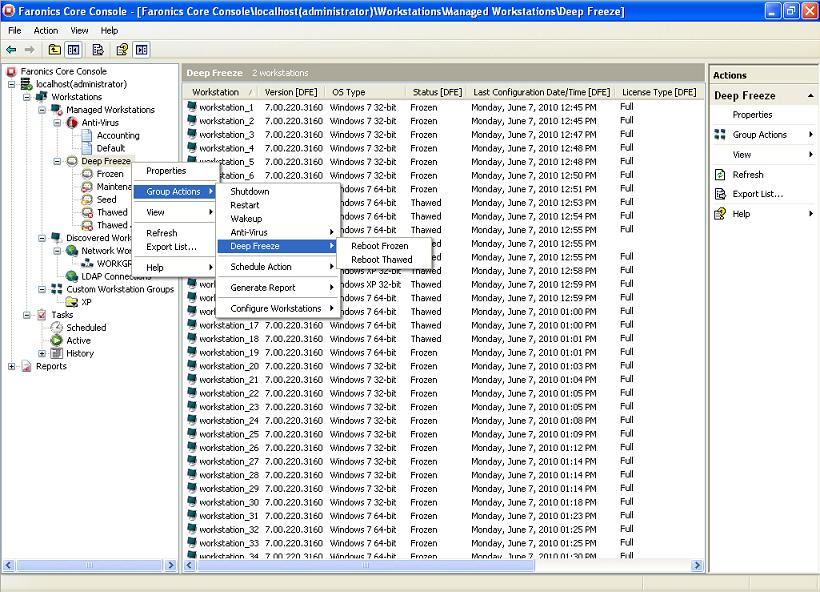Select the Custom Workstation Groups icon
This screenshot has height=592, width=820.
pyautogui.click(x=56, y=289)
